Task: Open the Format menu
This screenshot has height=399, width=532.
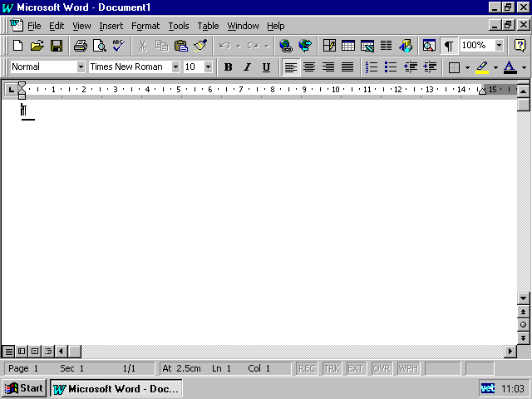Action: (145, 26)
